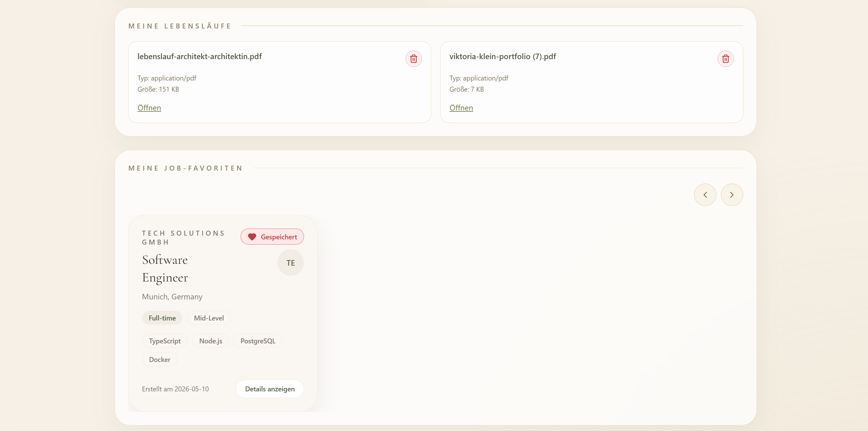The image size is (868, 431).
Task: Delete lebenslauf-architekt-architektin.pdf with trash icon
Action: 414,59
